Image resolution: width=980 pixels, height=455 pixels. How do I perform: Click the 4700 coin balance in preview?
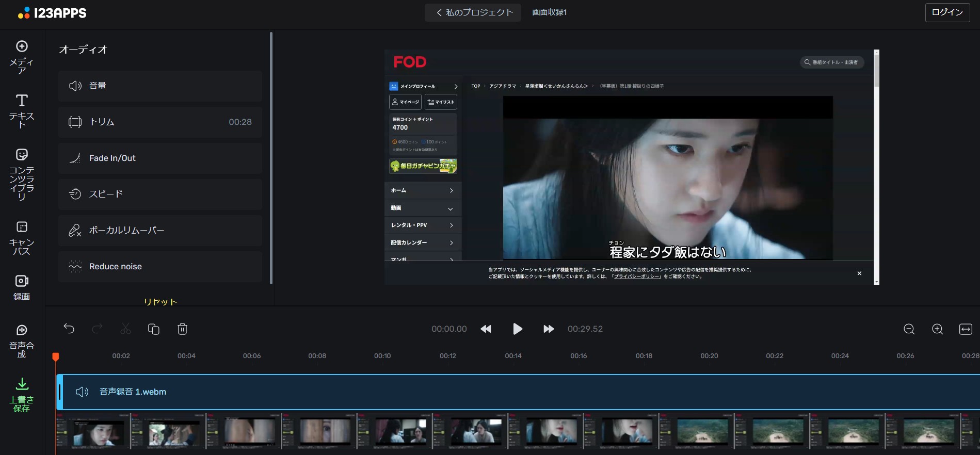[400, 127]
